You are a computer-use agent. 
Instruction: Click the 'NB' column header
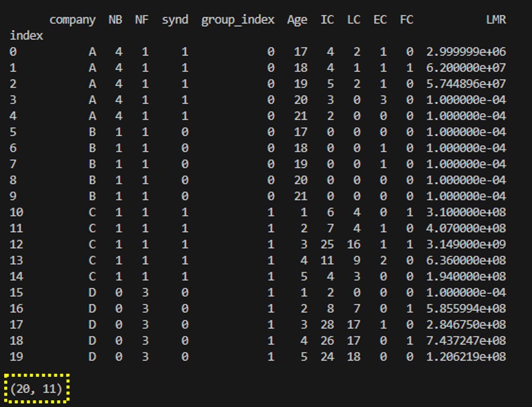point(115,20)
